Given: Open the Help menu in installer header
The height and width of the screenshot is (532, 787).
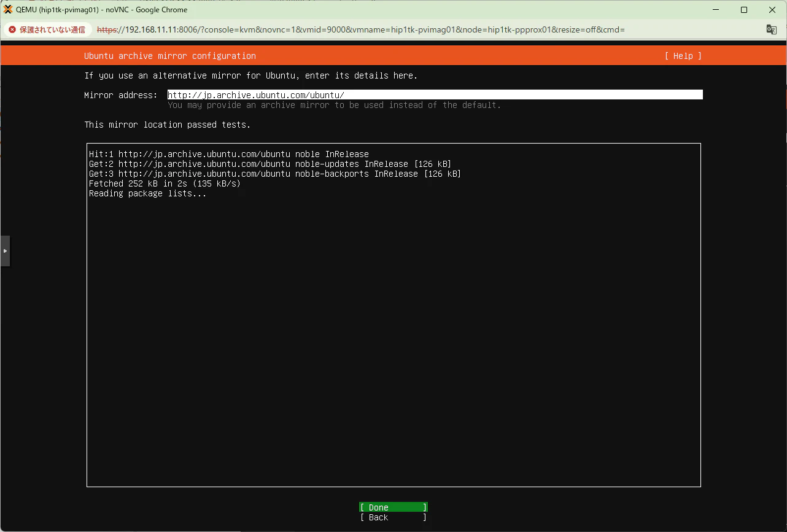Looking at the screenshot, I should click(683, 56).
